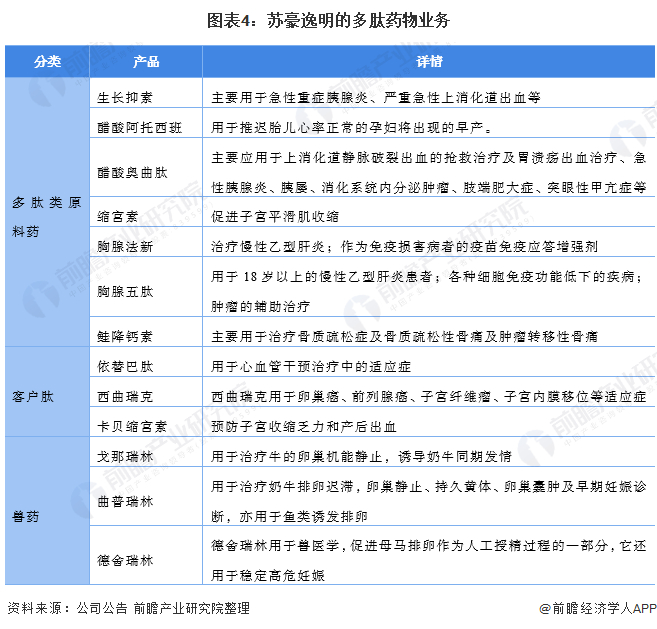Select product cell 醋酸奥曲肽
The height and width of the screenshot is (629, 657).
tap(146, 167)
